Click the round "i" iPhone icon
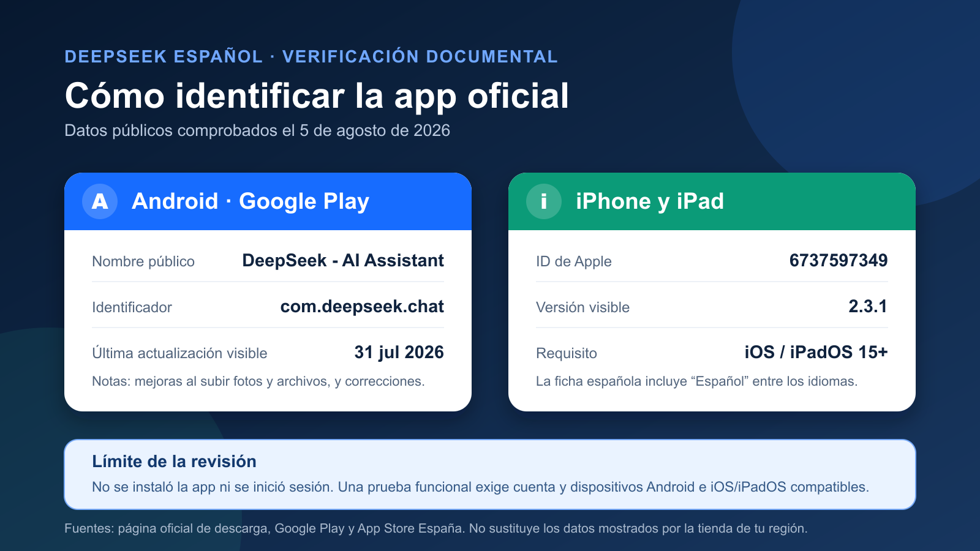 [544, 201]
